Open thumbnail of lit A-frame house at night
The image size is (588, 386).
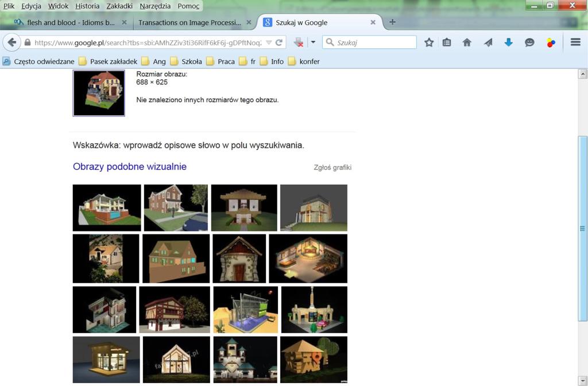pyautogui.click(x=176, y=360)
